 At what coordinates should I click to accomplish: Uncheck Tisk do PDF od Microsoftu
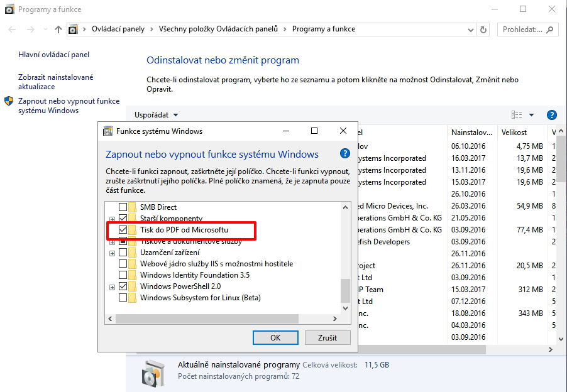tap(123, 230)
